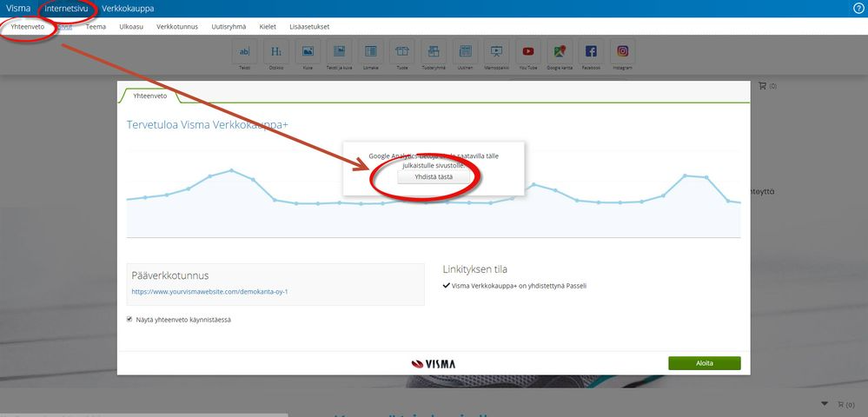
Task: Select the Yhteenveto tab inside the dialog
Action: pyautogui.click(x=150, y=96)
